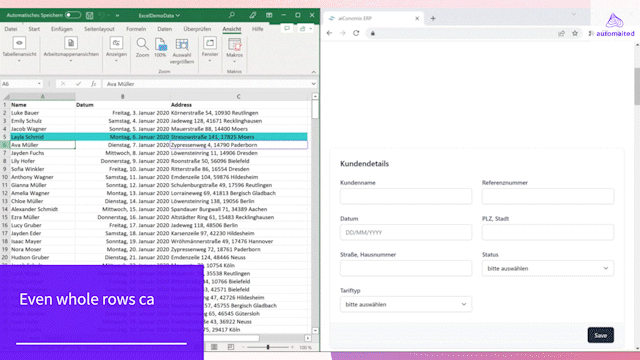Click the horizontal scroll right arrow in Excel

pos(308,338)
